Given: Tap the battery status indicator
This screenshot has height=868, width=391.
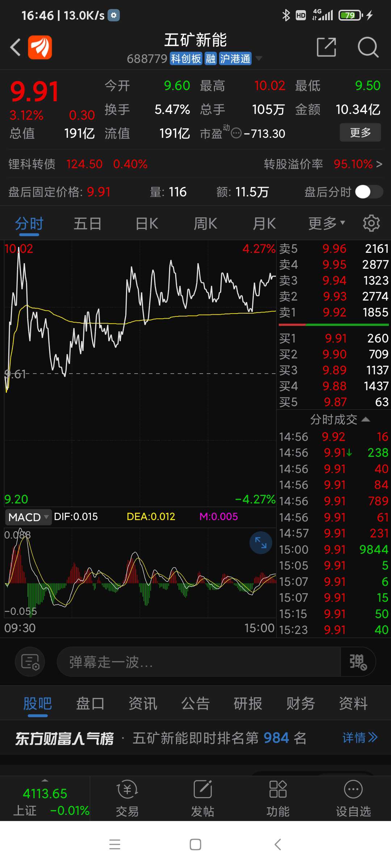Looking at the screenshot, I should click(x=351, y=15).
